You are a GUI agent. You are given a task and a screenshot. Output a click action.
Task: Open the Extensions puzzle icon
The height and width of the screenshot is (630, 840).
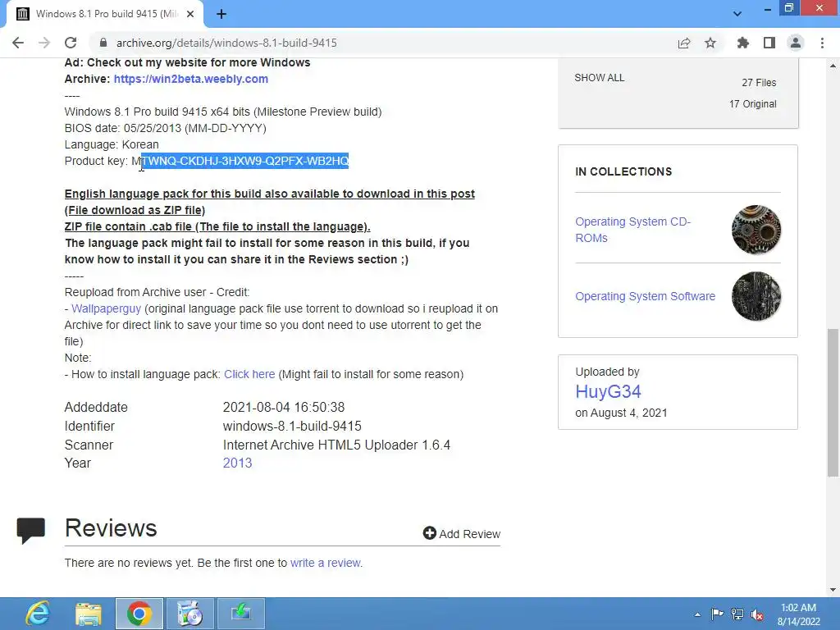742,43
